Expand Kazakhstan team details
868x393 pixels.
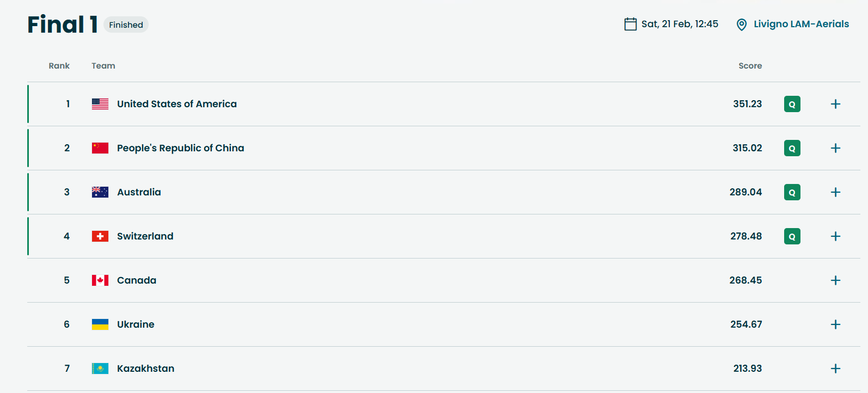[835, 369]
